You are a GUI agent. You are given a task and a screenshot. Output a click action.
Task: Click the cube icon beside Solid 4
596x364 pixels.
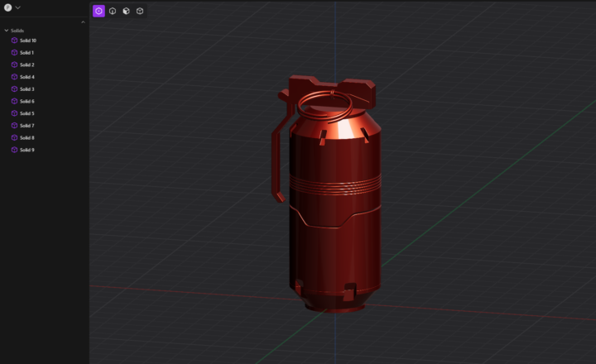[14, 77]
